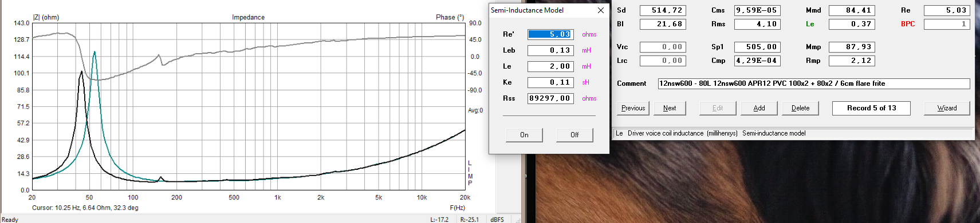
Task: Select the Rmp value field
Action: [x=852, y=61]
